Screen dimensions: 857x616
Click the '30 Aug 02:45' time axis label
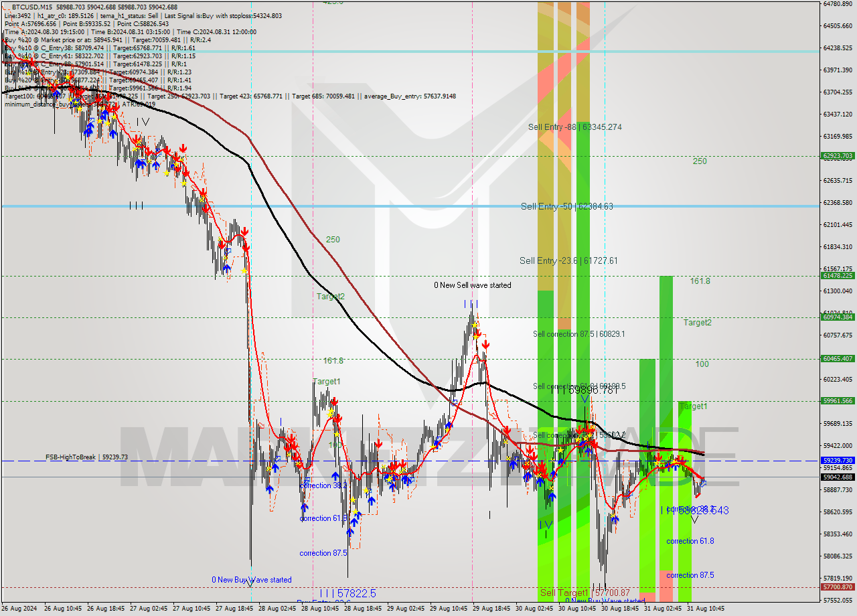pyautogui.click(x=534, y=609)
